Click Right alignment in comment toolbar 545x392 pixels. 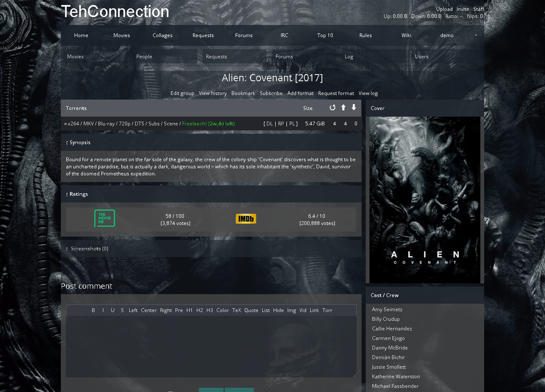166,310
